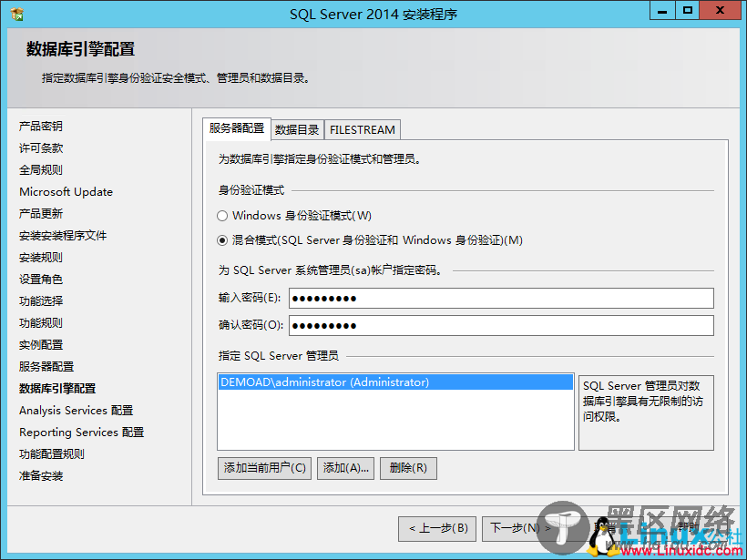Select 混合模式 authentication radio button
747x560 pixels.
click(x=222, y=240)
